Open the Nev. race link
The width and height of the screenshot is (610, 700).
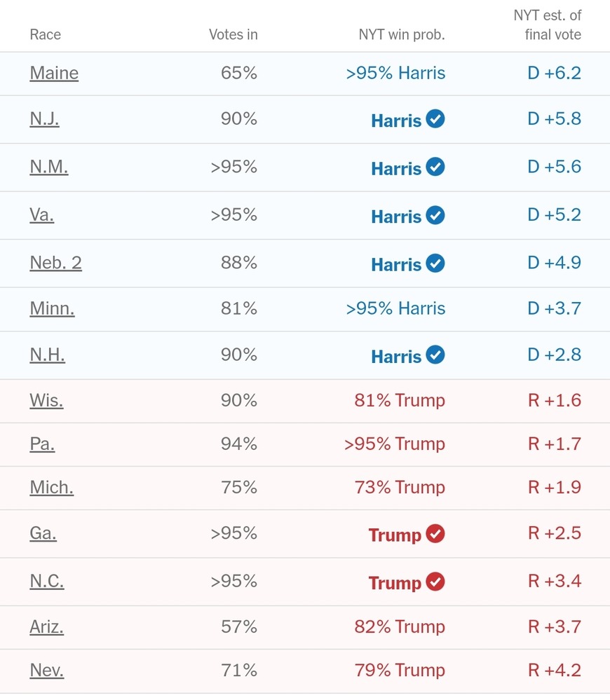pyautogui.click(x=46, y=671)
